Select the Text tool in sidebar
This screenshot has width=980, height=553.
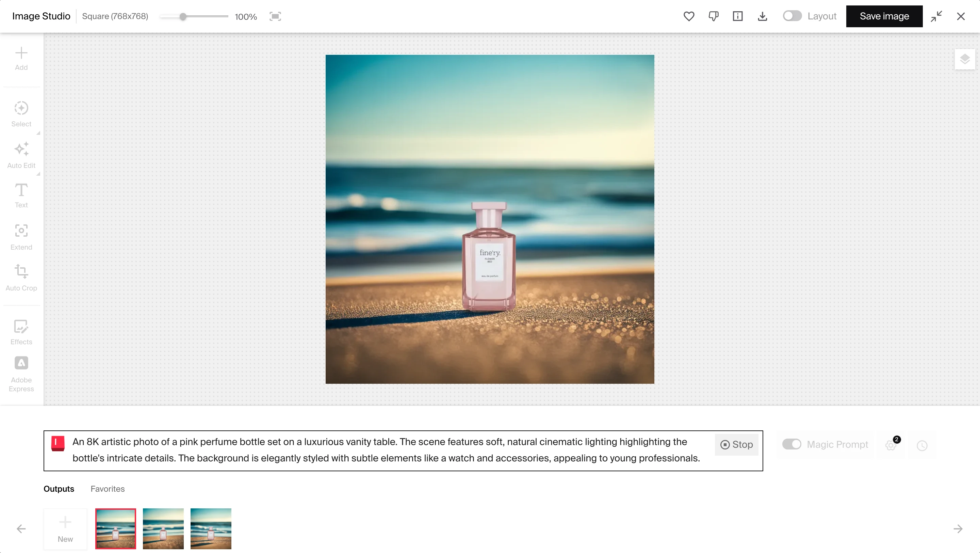point(21,195)
